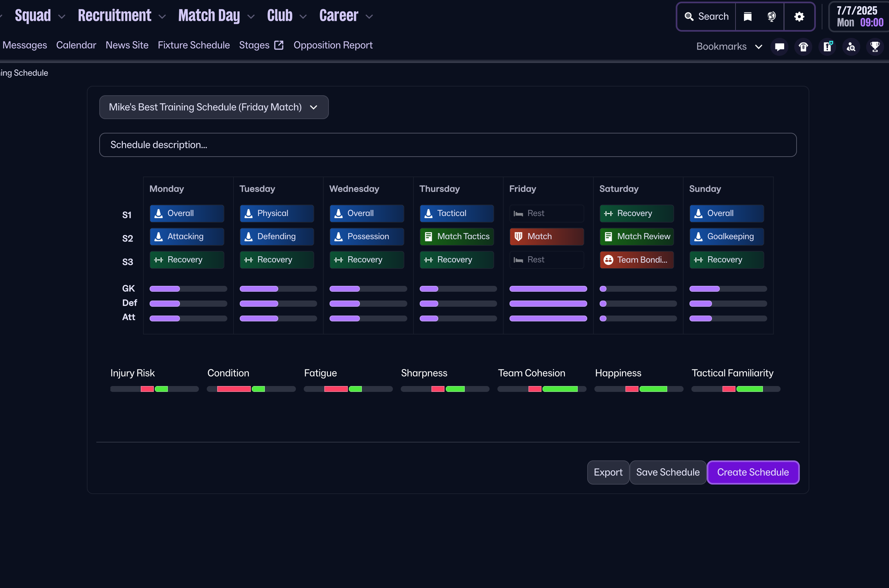
Task: Open Stages external link icon
Action: click(x=279, y=45)
